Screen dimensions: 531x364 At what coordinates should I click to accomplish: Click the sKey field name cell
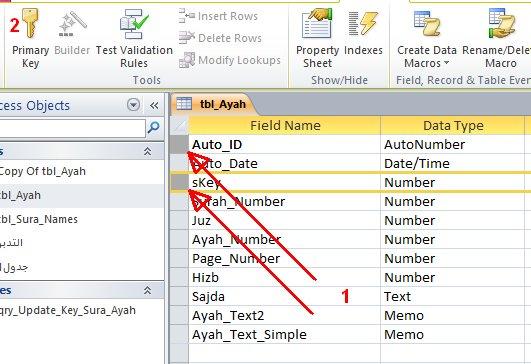coord(284,183)
